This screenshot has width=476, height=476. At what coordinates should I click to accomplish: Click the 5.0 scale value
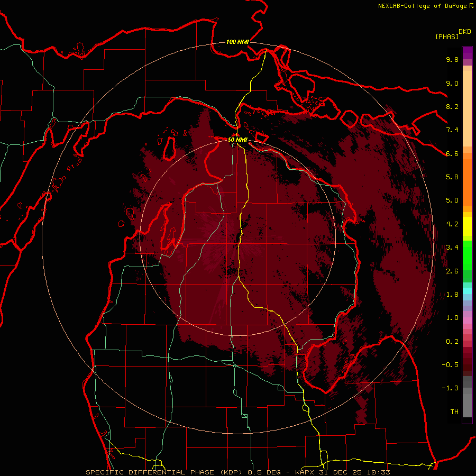point(452,200)
